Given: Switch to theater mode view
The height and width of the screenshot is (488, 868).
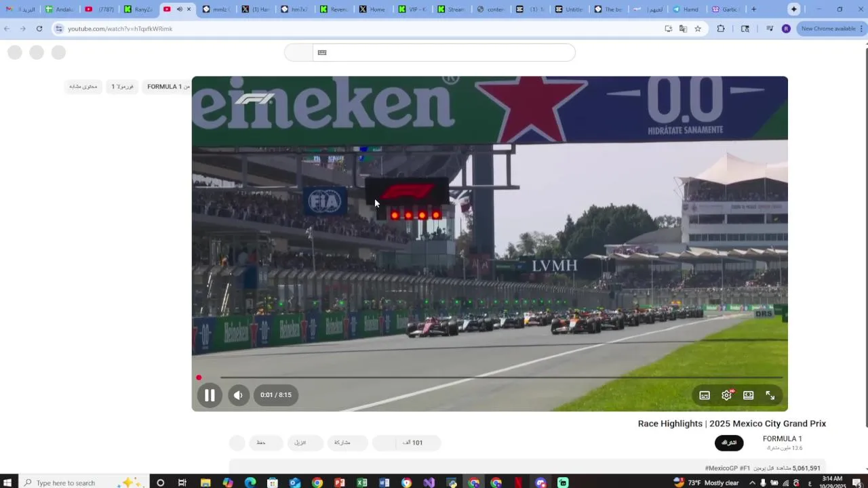Looking at the screenshot, I should [749, 395].
